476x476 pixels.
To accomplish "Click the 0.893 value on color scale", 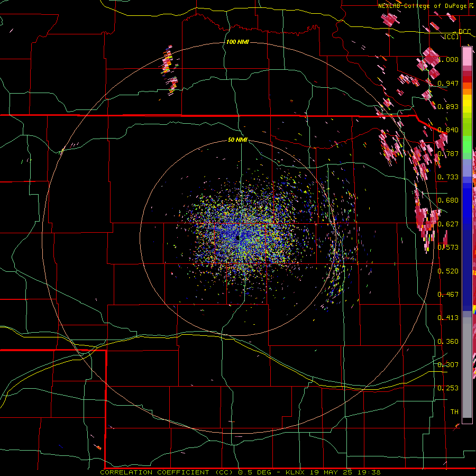I will pyautogui.click(x=448, y=106).
